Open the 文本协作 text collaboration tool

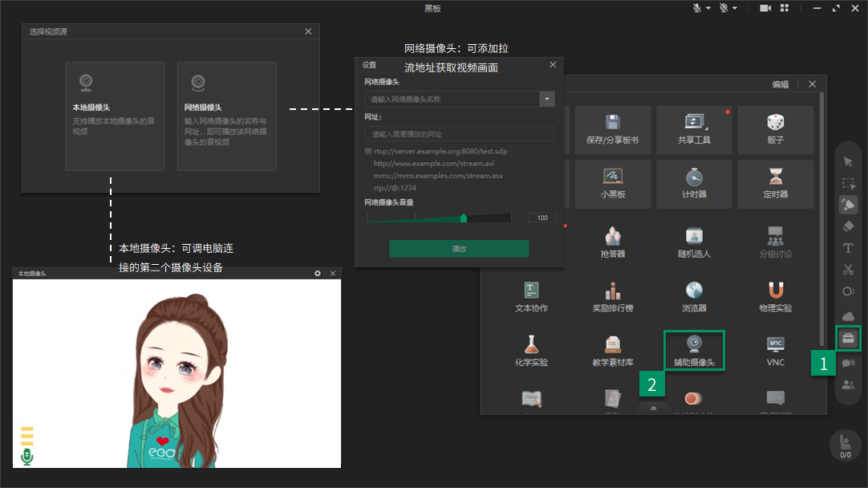531,297
